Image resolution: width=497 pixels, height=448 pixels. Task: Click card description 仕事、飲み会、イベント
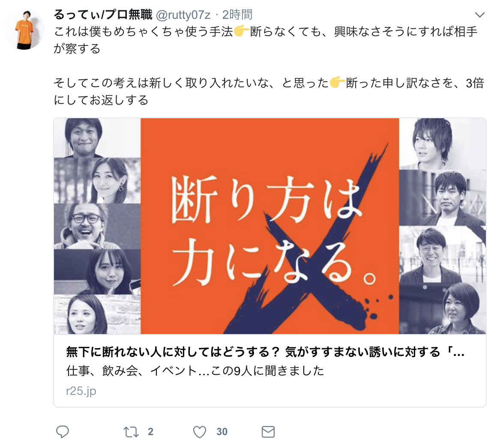[195, 371]
